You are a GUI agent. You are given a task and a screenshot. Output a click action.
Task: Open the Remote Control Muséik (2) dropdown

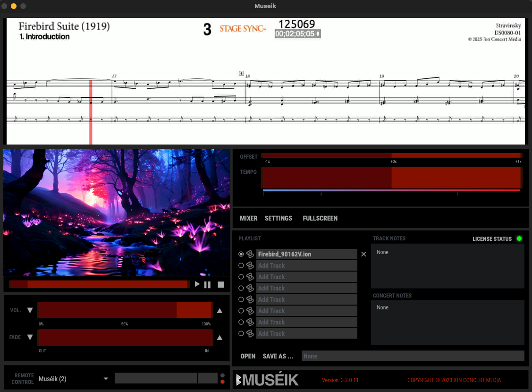coord(73,379)
